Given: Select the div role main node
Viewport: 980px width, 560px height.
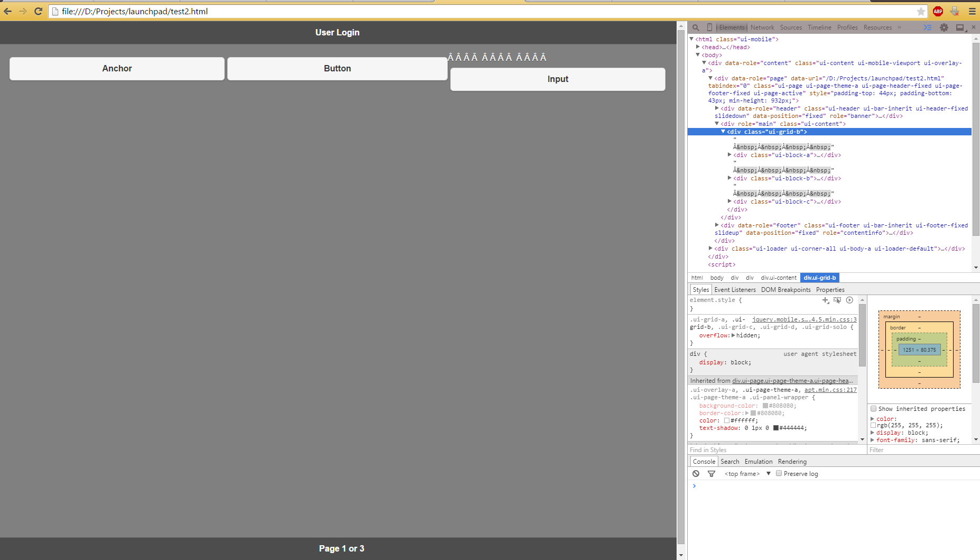Looking at the screenshot, I should click(783, 124).
